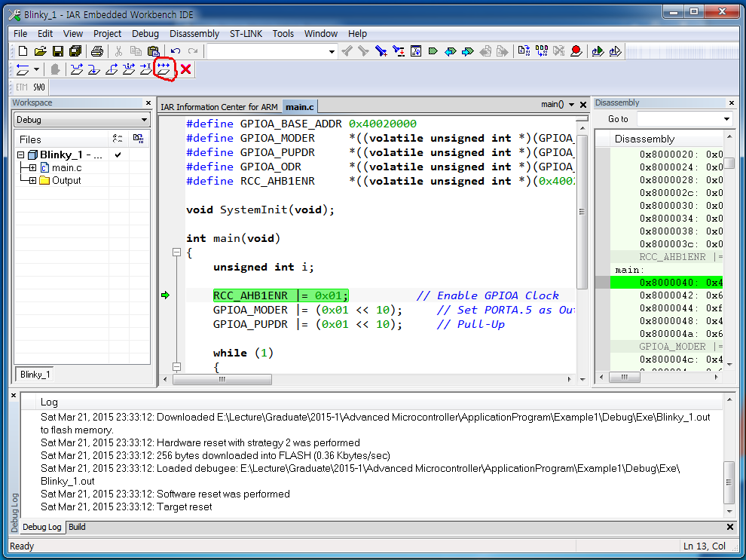Click the Copy icon in toolbar
Viewport: 746px width, 560px height.
(x=136, y=51)
